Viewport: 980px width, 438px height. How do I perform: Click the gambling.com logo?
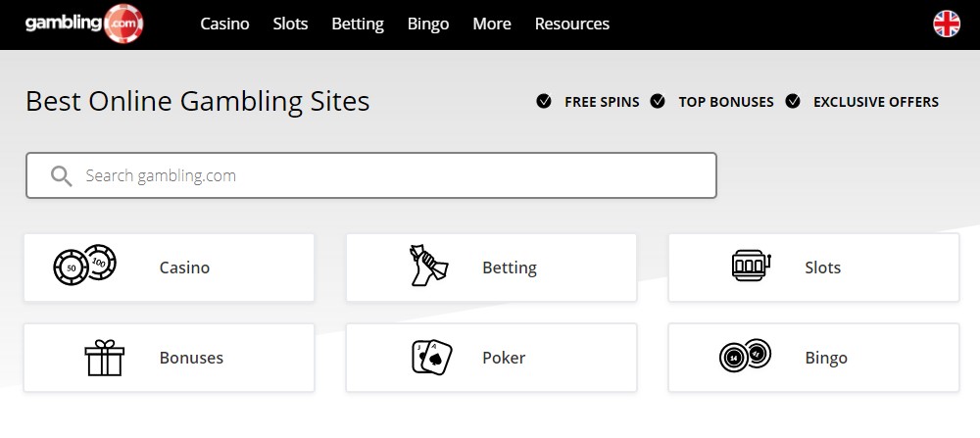[84, 24]
